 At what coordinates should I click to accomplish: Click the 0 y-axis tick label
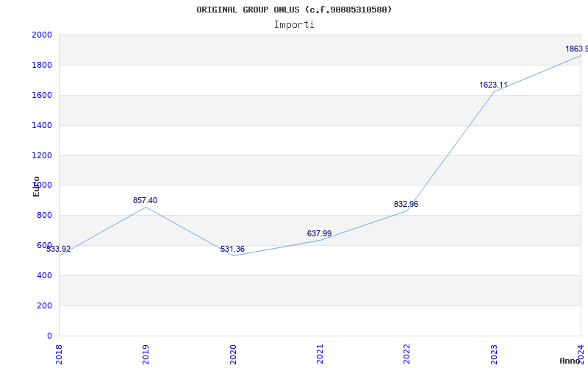tap(49, 336)
